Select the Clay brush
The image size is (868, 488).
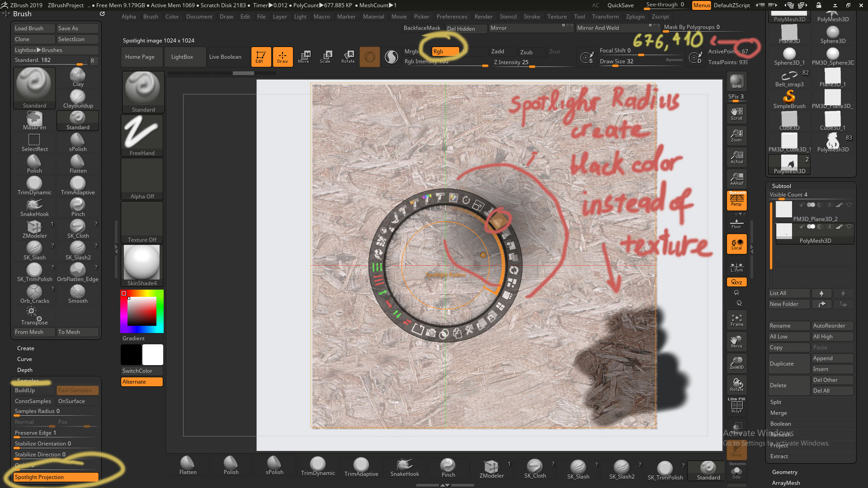click(78, 77)
